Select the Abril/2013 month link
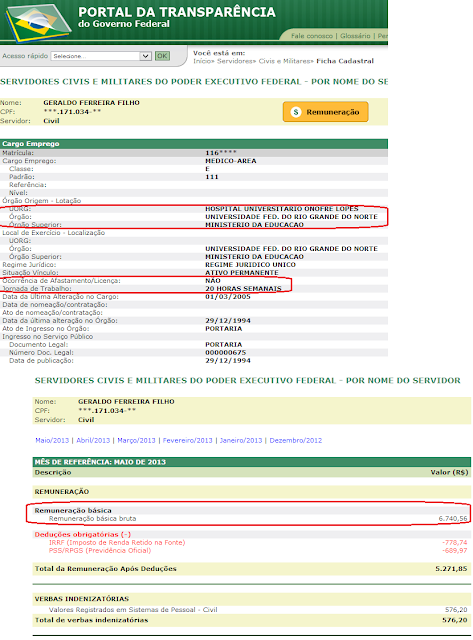This screenshot has height=640, width=473. coord(93,440)
